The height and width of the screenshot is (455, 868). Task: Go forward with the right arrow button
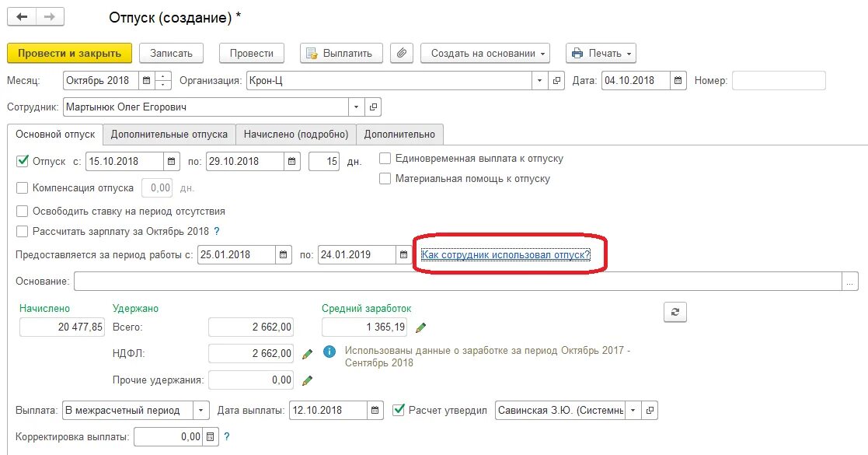coord(50,17)
